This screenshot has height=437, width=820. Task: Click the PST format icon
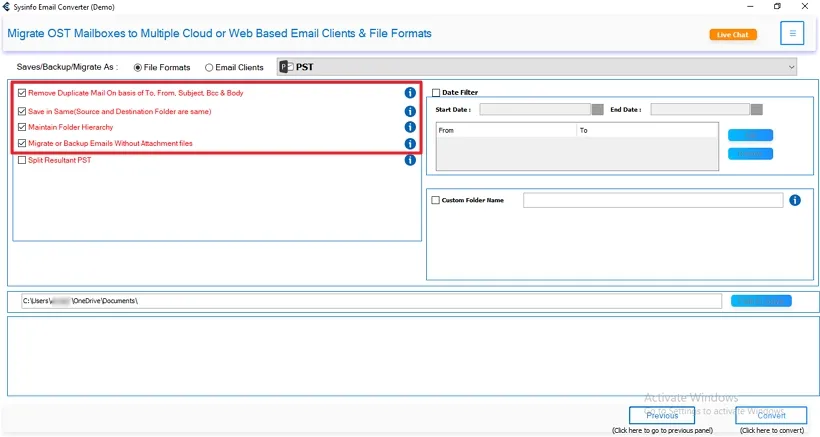tap(286, 67)
